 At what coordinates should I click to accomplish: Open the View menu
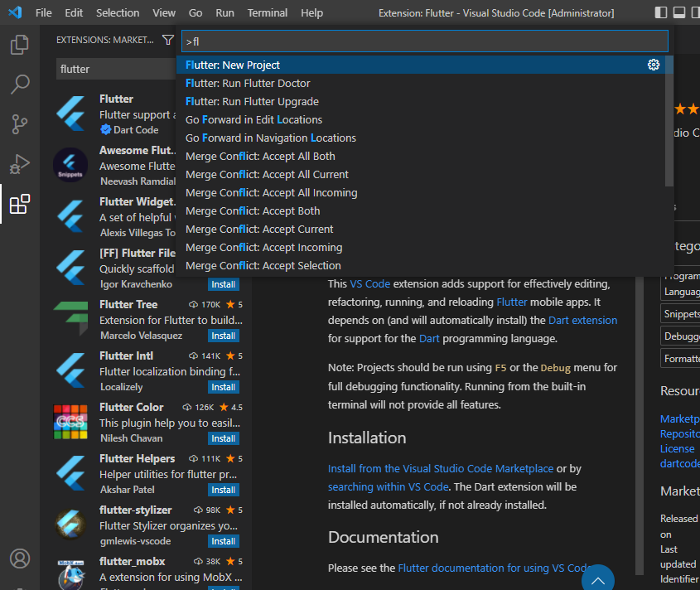click(x=164, y=13)
